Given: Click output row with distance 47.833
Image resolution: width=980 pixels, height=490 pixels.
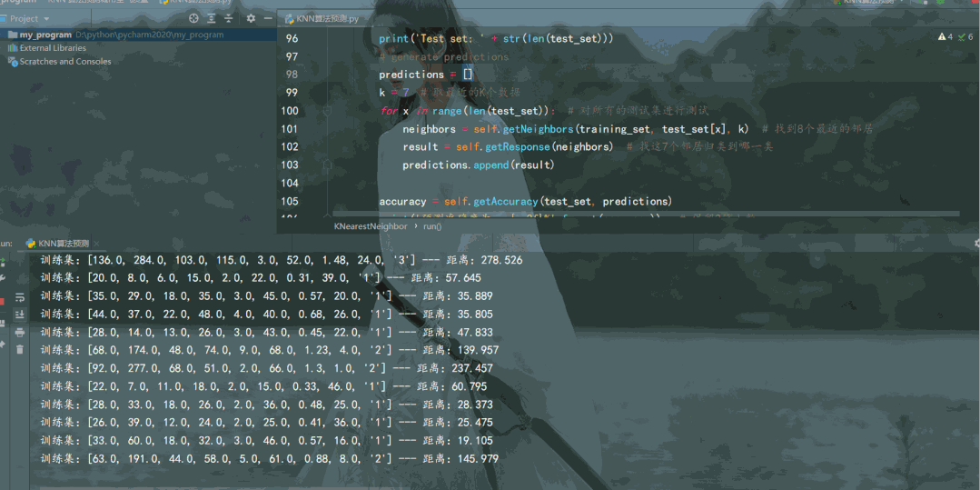Looking at the screenshot, I should (266, 333).
